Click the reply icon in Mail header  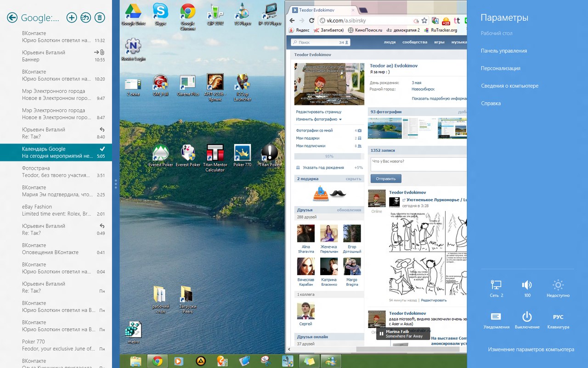(x=85, y=18)
